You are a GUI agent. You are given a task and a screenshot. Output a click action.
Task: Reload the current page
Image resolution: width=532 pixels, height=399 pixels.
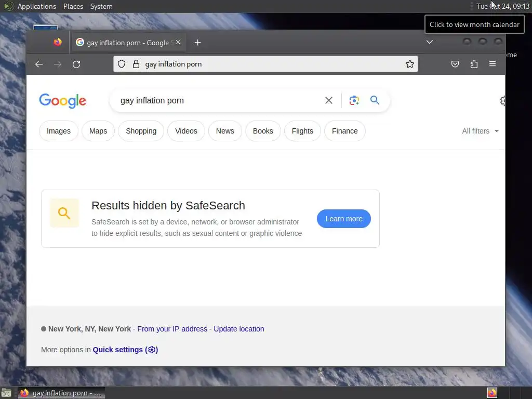(76, 64)
